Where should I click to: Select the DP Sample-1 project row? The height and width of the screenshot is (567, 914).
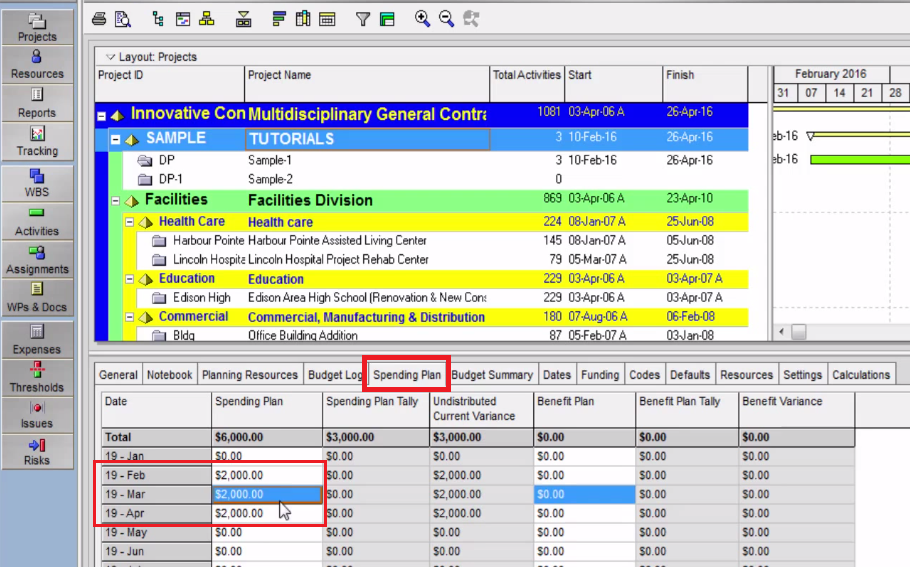[x=436, y=160]
